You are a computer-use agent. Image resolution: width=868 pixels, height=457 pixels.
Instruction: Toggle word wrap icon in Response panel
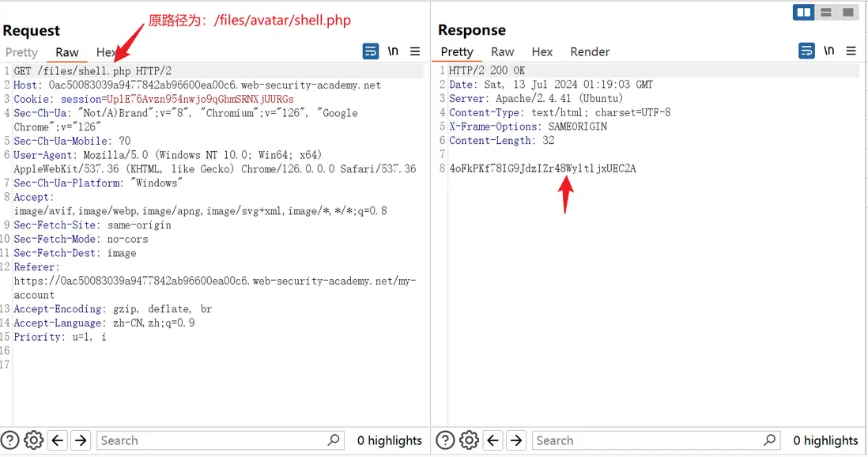point(806,51)
